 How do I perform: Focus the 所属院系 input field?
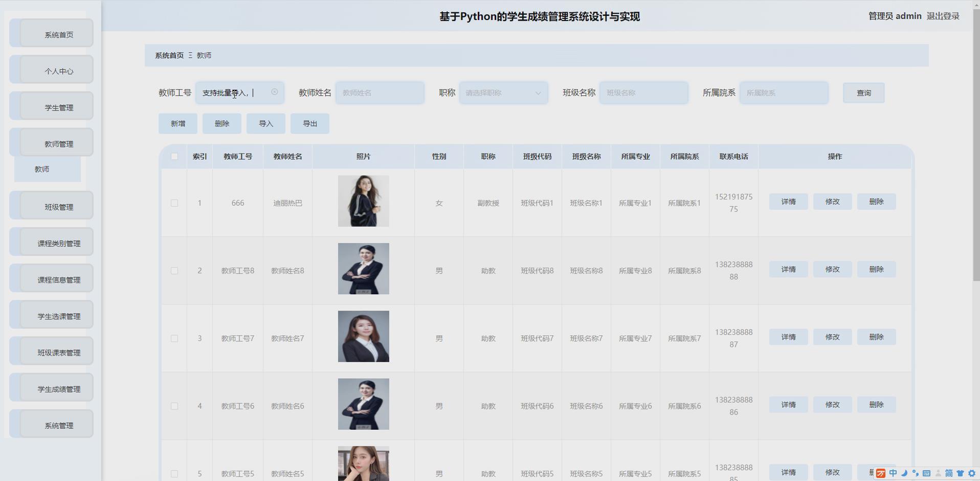pos(784,93)
